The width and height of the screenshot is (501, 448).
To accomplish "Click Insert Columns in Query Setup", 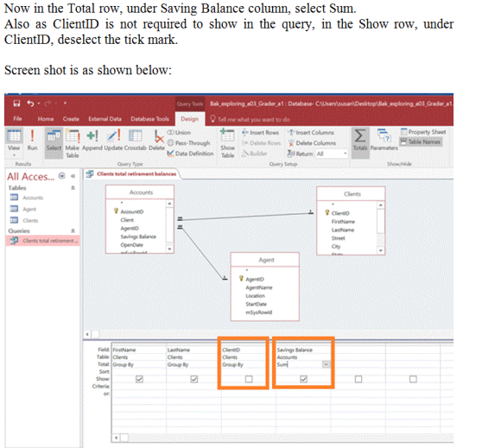I will click(x=311, y=133).
